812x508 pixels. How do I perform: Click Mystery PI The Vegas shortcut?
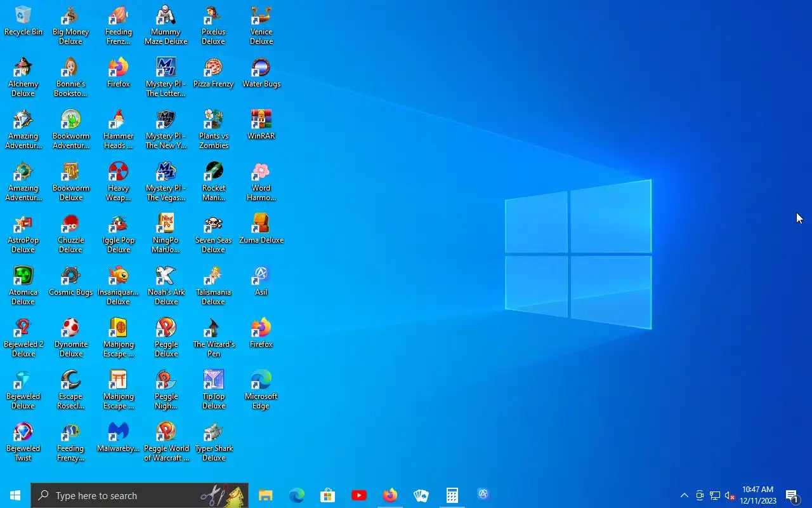point(166,182)
